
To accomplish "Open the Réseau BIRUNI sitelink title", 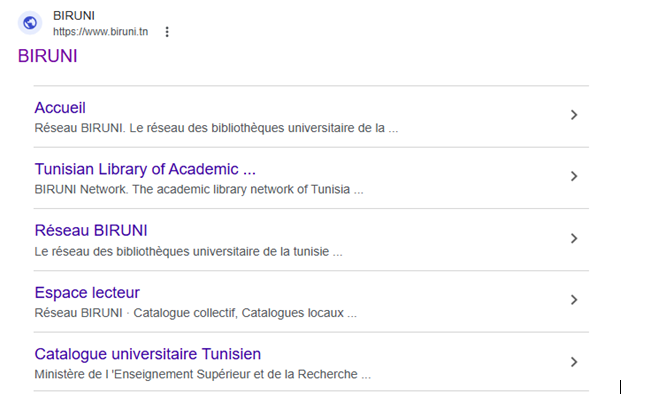I will coord(91,231).
